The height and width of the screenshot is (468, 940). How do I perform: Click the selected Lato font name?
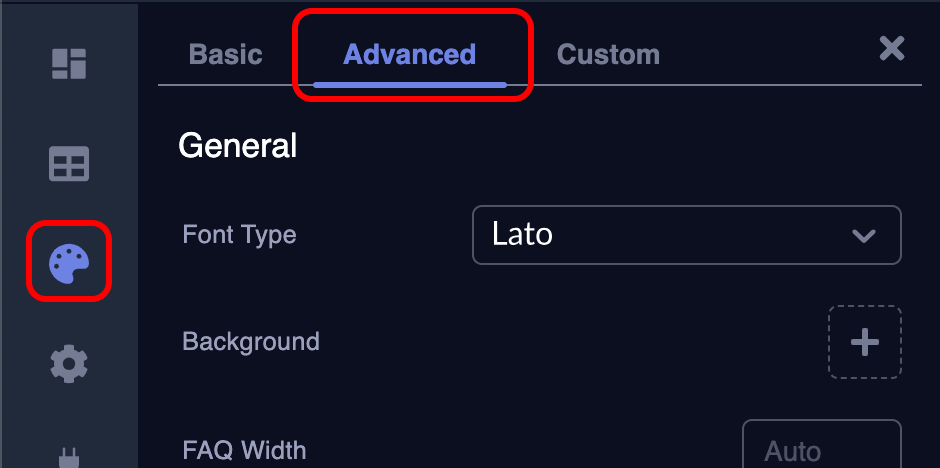(x=522, y=235)
